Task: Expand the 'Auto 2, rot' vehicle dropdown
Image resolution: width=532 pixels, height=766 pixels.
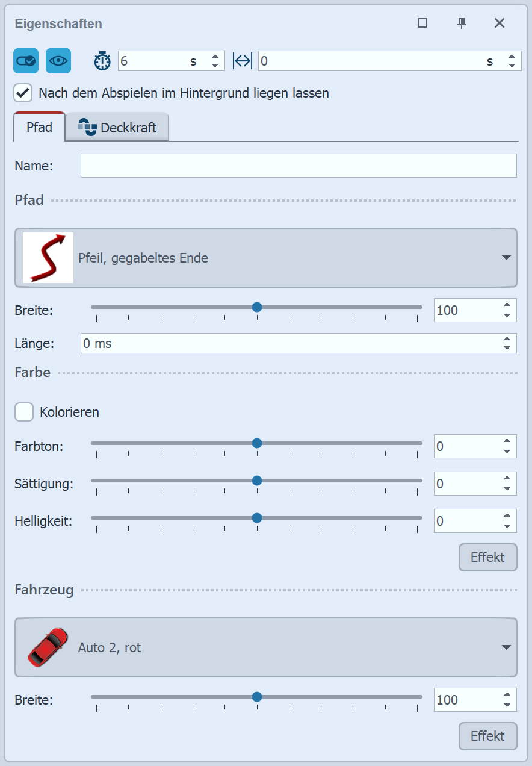Action: (506, 647)
